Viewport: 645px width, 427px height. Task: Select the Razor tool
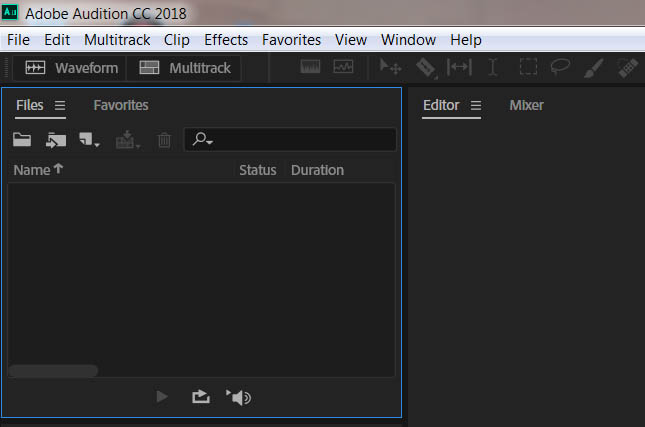click(425, 68)
